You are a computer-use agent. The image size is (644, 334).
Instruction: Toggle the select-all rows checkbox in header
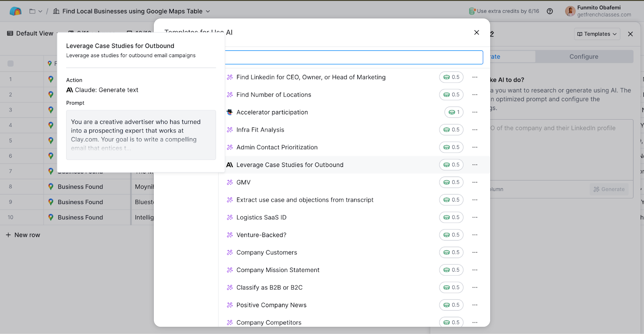point(10,64)
